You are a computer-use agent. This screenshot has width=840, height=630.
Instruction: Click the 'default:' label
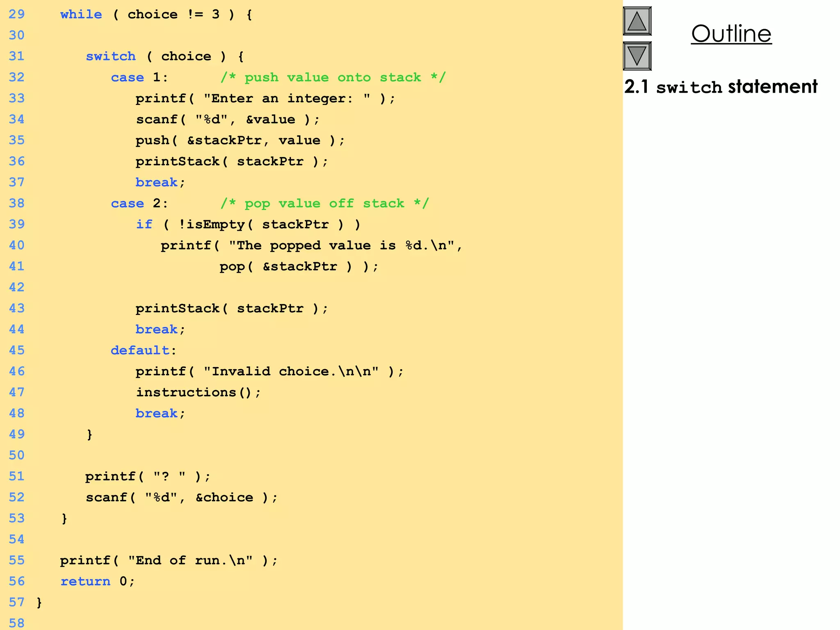144,351
